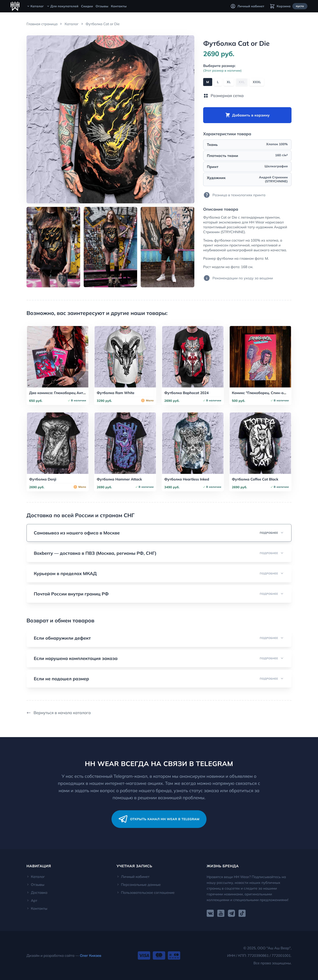Open the Отзывы menu item
This screenshot has width=318, height=980.
point(102,6)
